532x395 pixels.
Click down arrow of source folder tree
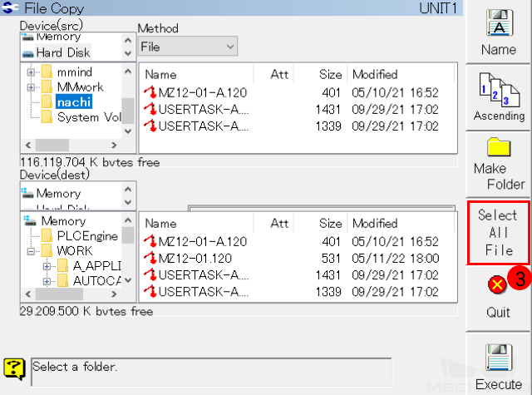pyautogui.click(x=128, y=131)
